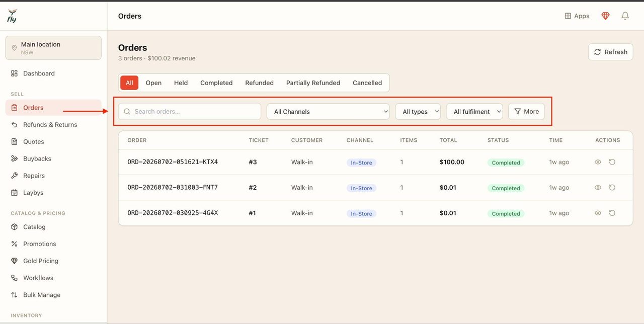Click the Gold Pricing diamond icon
Viewport: 644px width, 324px height.
coord(14,261)
